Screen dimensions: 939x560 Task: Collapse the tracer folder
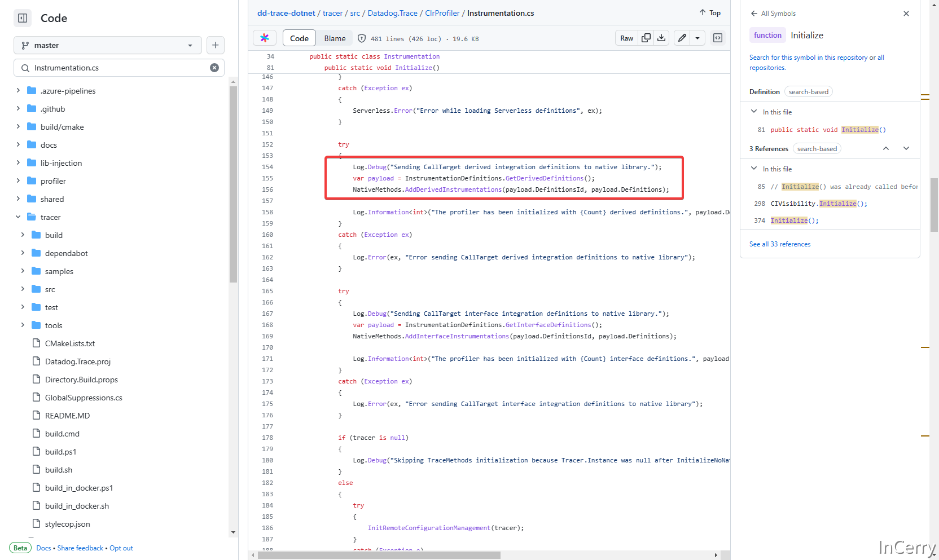coord(18,217)
